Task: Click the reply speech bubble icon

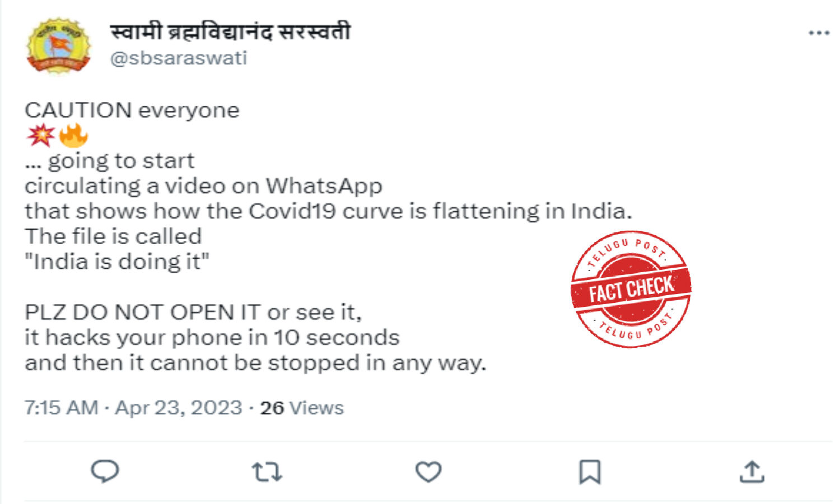Action: pos(105,471)
